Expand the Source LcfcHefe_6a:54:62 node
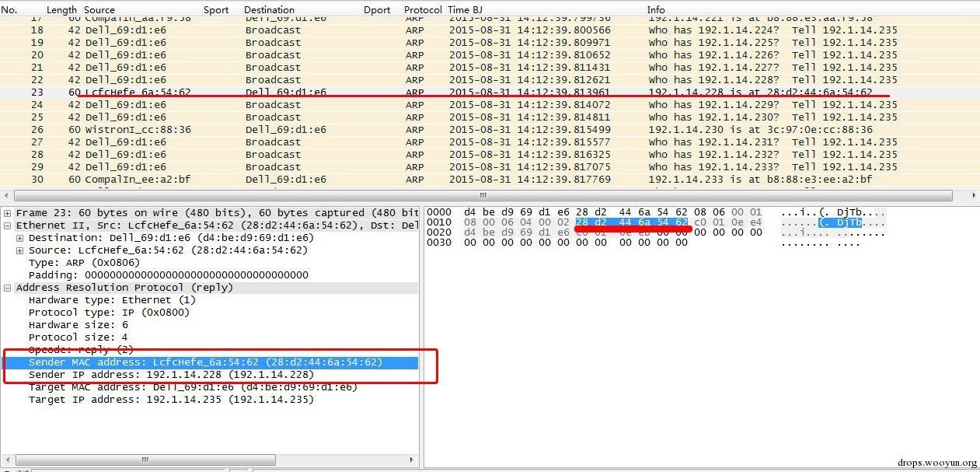 coord(20,250)
